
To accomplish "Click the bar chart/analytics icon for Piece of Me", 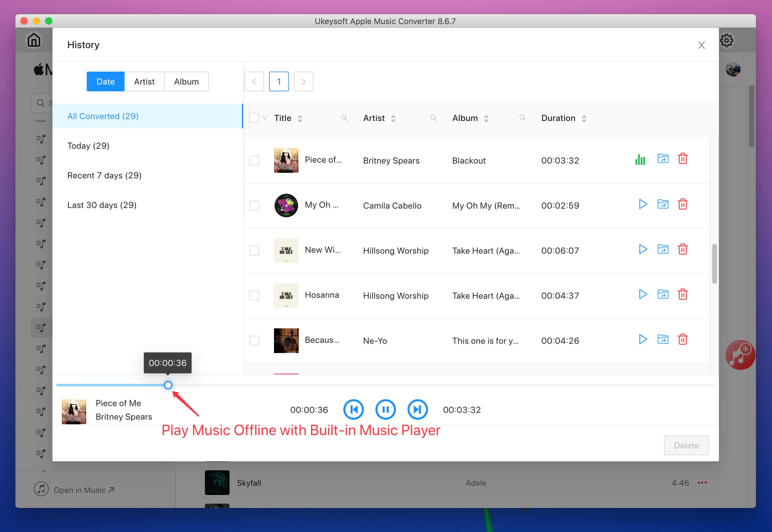I will click(x=640, y=159).
